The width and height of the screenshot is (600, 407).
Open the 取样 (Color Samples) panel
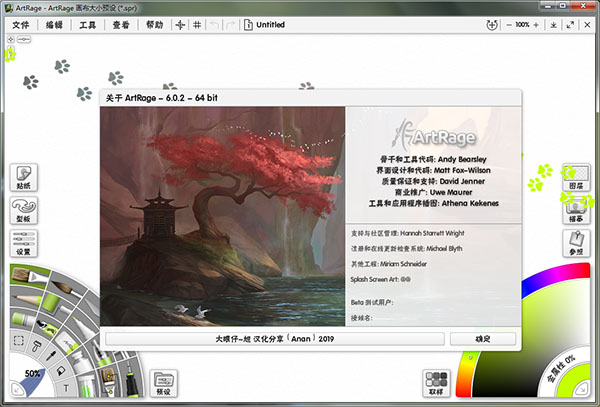(437, 384)
